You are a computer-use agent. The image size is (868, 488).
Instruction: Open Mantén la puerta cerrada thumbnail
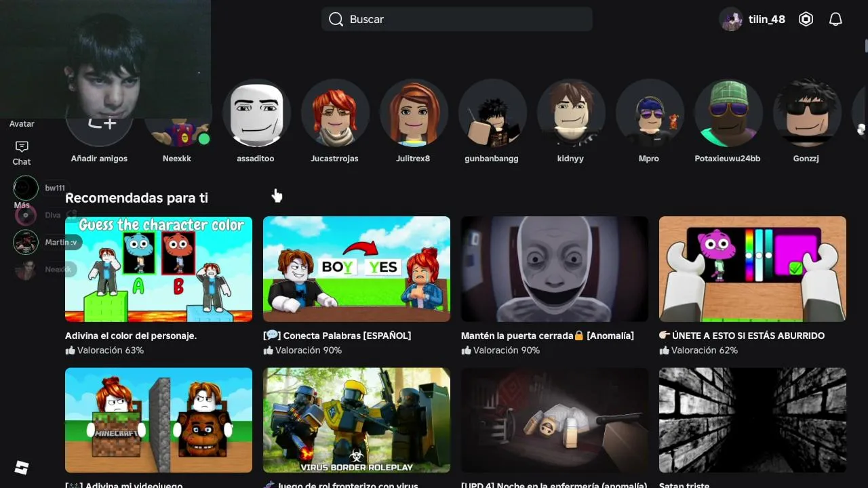[x=555, y=269]
